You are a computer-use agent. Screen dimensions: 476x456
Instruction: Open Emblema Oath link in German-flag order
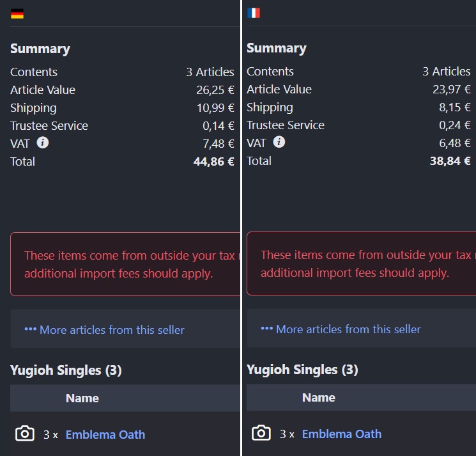point(105,434)
